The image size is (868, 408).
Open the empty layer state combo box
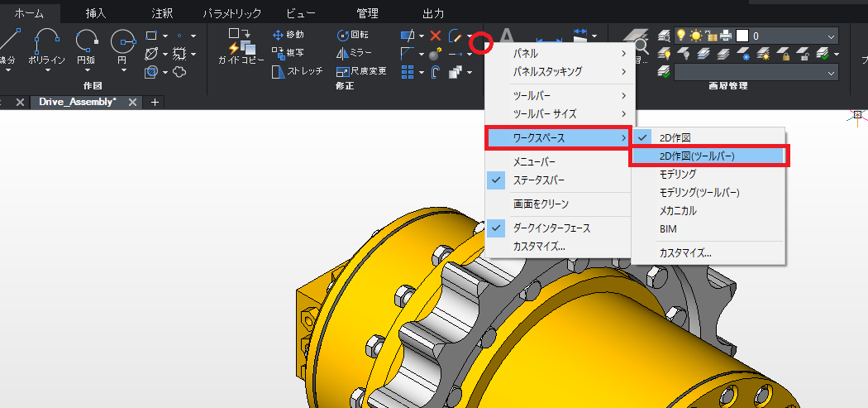click(756, 73)
